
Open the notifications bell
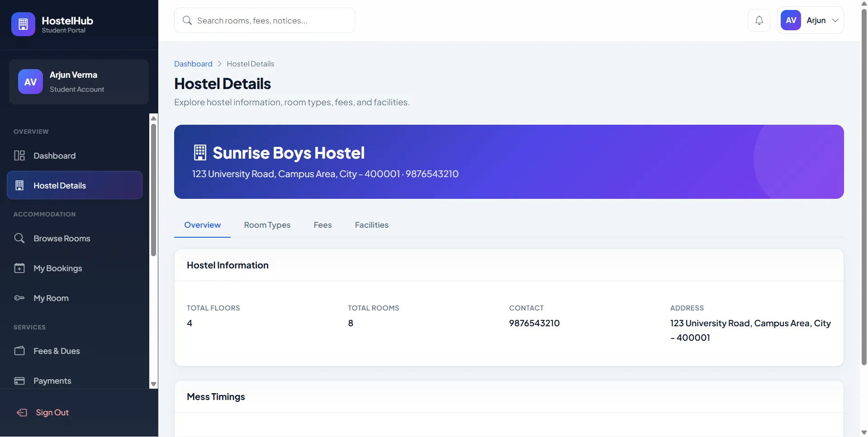click(759, 20)
